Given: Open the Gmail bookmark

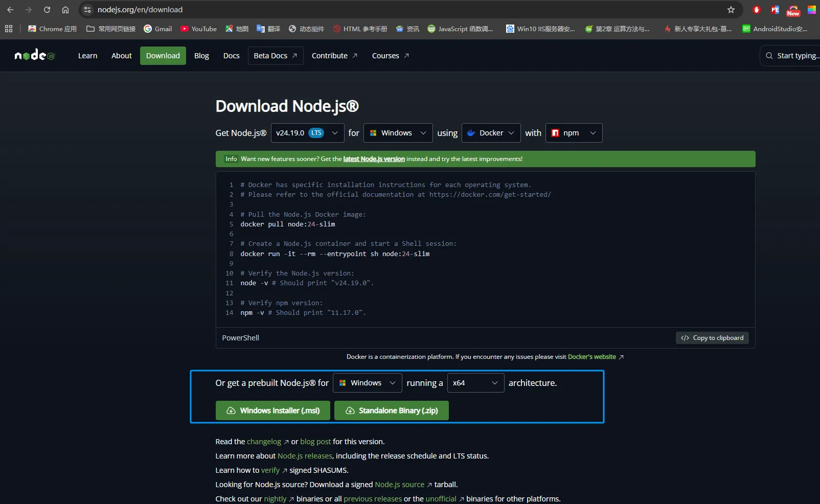Looking at the screenshot, I should [157, 29].
